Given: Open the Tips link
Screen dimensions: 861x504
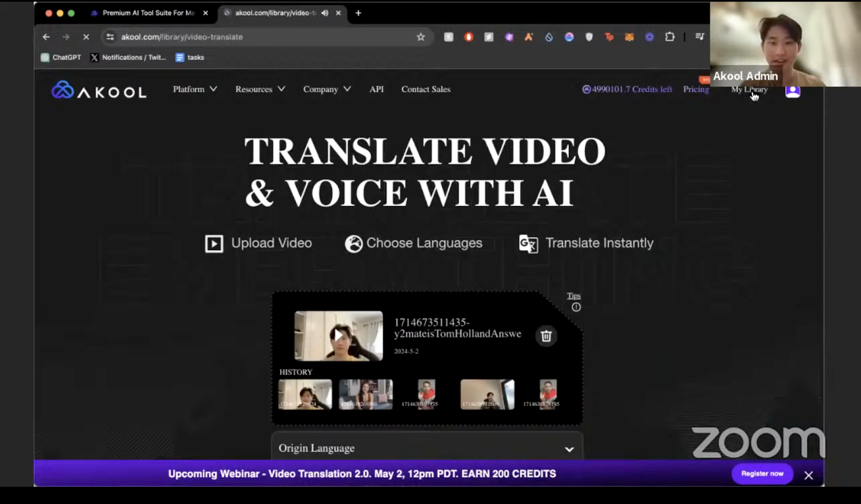Looking at the screenshot, I should tap(574, 296).
